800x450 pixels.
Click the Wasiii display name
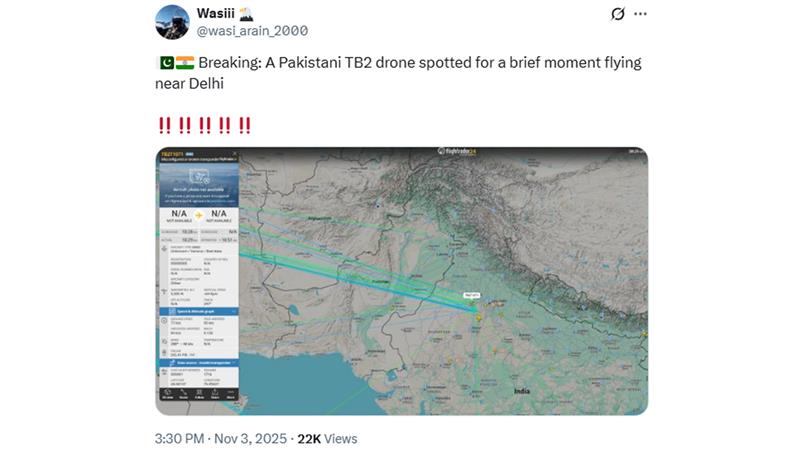pos(218,14)
